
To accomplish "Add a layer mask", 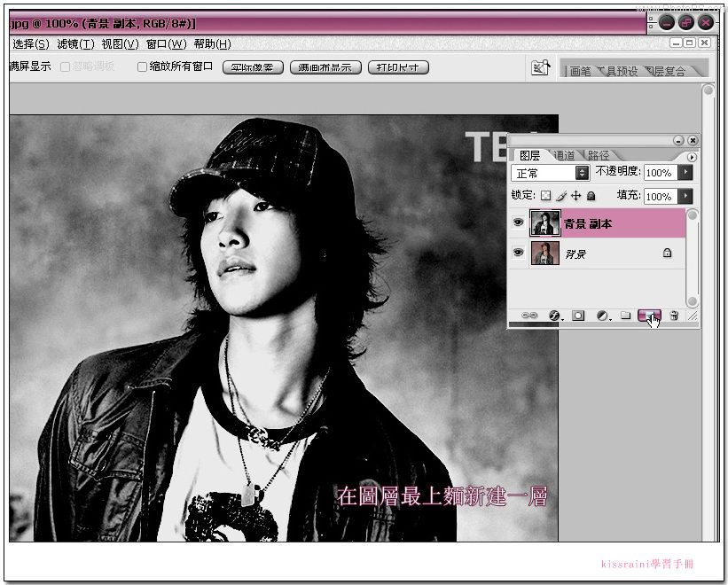I will point(578,316).
